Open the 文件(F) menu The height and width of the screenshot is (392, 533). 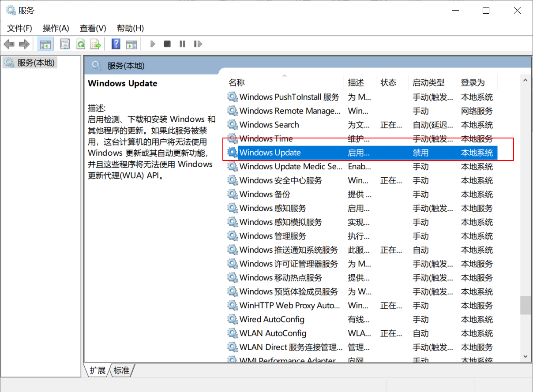[x=20, y=28]
